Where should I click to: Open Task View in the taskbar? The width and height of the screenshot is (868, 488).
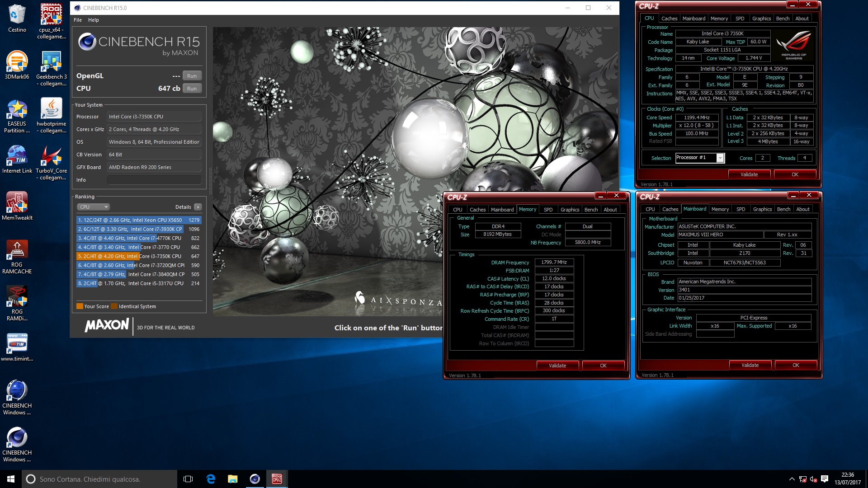pos(188,479)
